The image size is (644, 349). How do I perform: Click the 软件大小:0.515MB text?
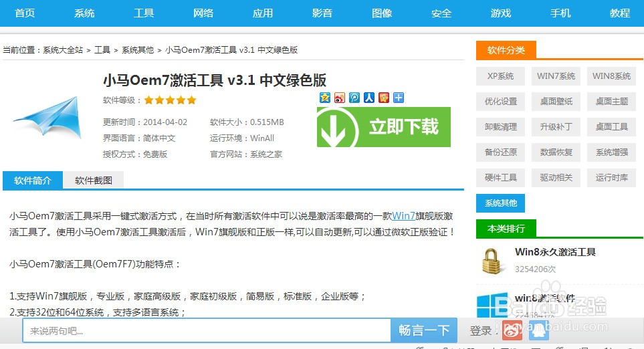pos(247,122)
